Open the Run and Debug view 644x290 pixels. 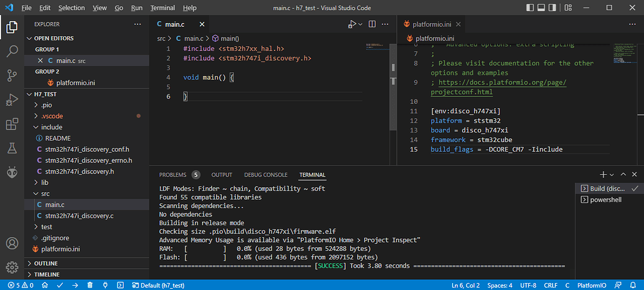[12, 100]
